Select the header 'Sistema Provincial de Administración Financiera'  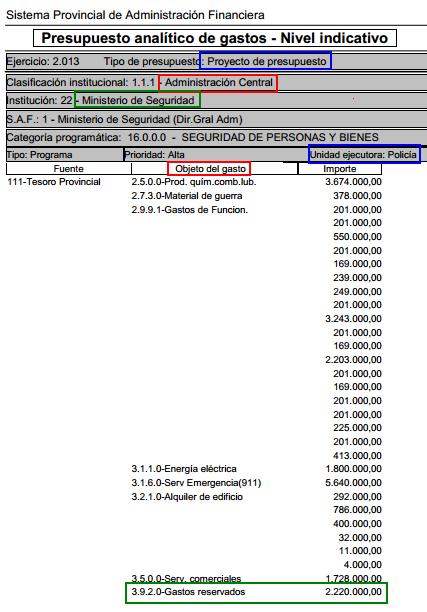pyautogui.click(x=135, y=15)
